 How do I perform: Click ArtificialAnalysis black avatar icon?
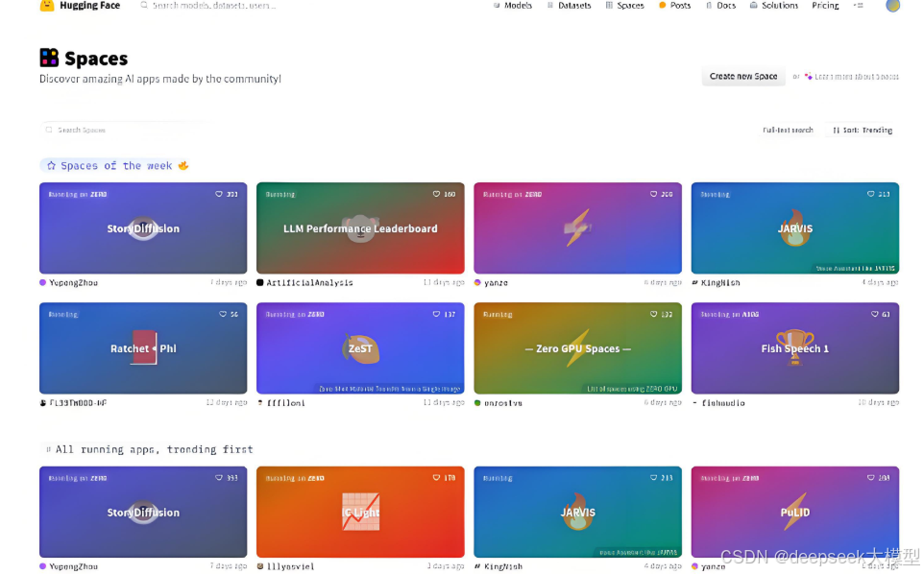pos(260,282)
